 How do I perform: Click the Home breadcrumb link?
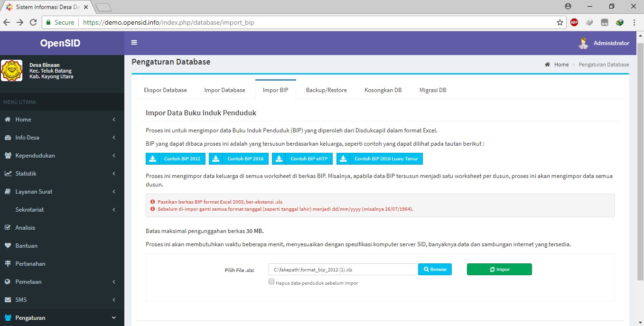tap(561, 65)
